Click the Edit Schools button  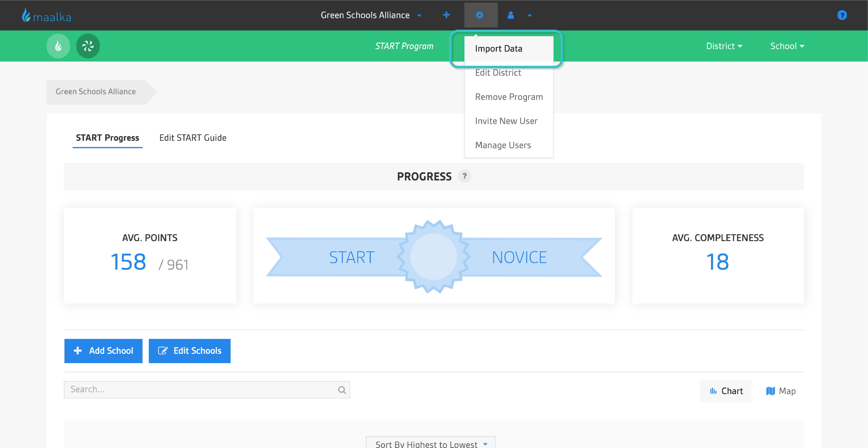click(x=190, y=351)
